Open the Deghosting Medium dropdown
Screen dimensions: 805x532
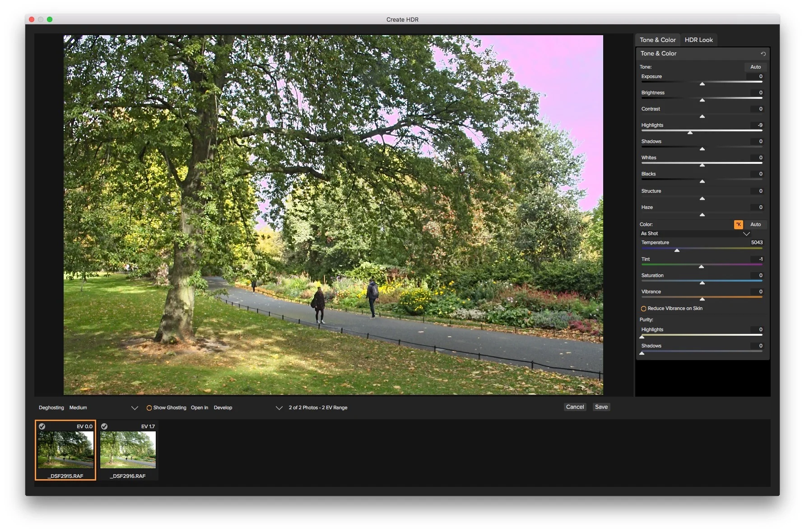coord(103,407)
